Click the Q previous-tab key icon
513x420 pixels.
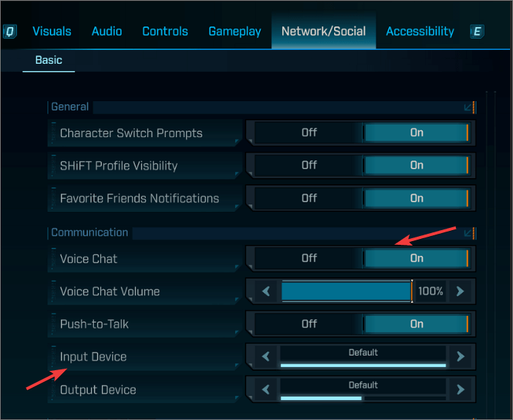coord(10,32)
